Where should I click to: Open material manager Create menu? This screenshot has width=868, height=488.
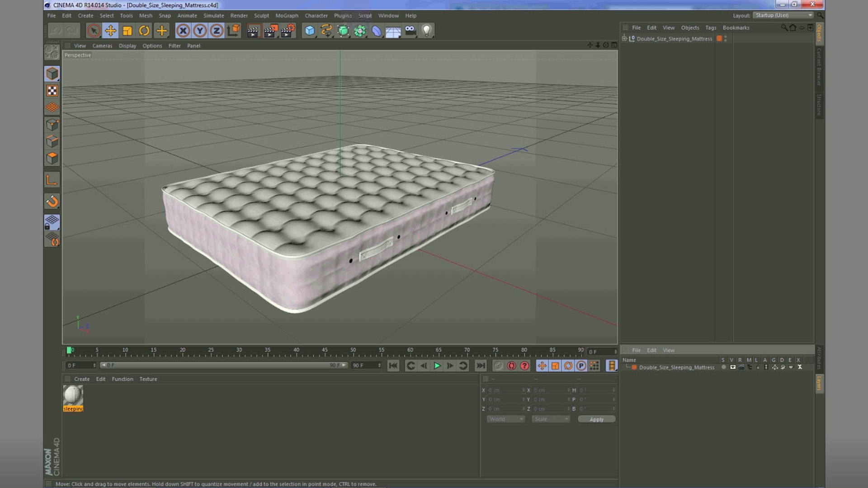[82, 379]
